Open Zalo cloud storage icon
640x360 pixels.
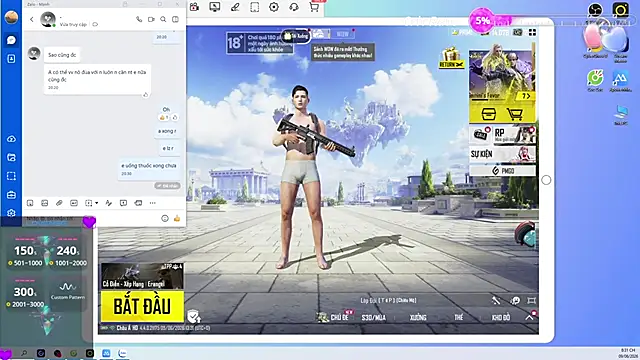tap(11, 139)
